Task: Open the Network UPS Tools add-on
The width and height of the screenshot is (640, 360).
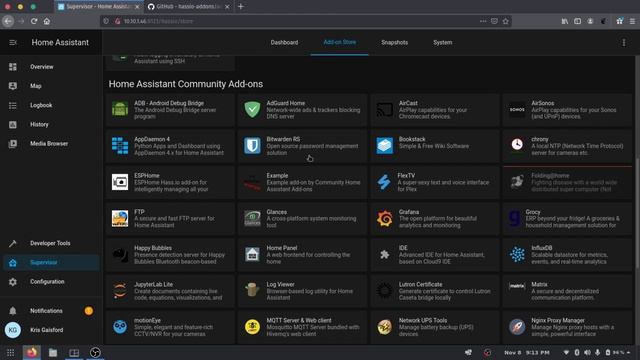Action: [435, 327]
